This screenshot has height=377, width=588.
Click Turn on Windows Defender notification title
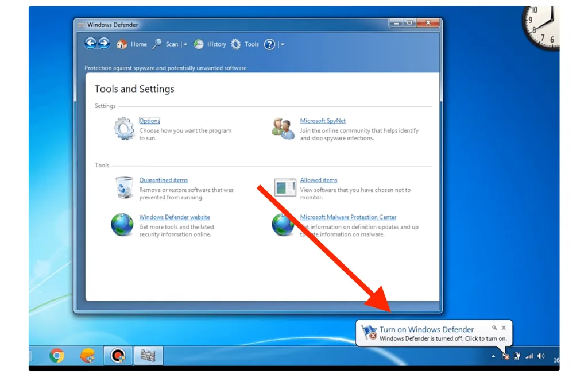pyautogui.click(x=427, y=329)
